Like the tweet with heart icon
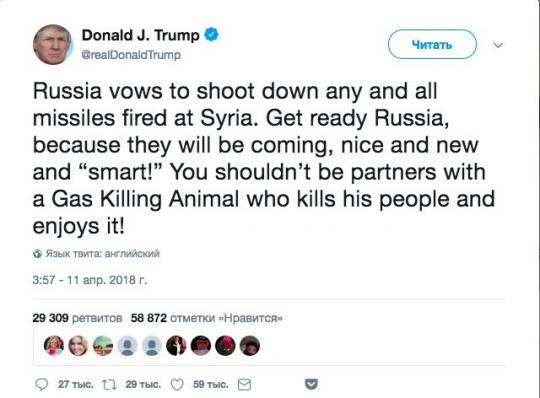The width and height of the screenshot is (540, 398). (x=177, y=385)
